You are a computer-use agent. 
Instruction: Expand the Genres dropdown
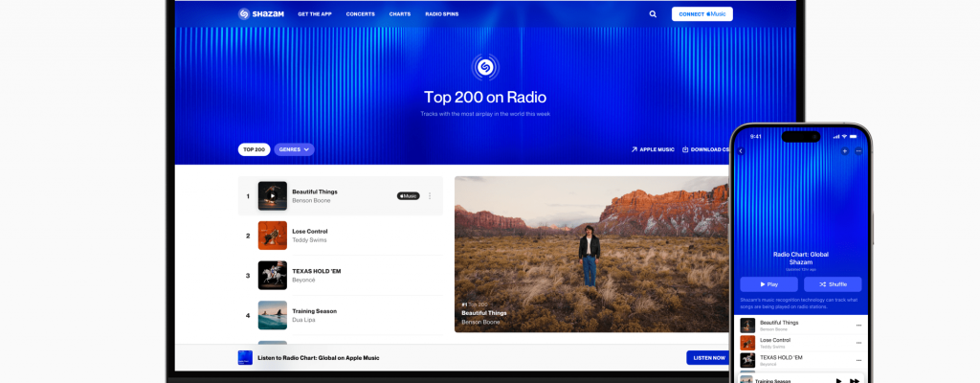(294, 149)
